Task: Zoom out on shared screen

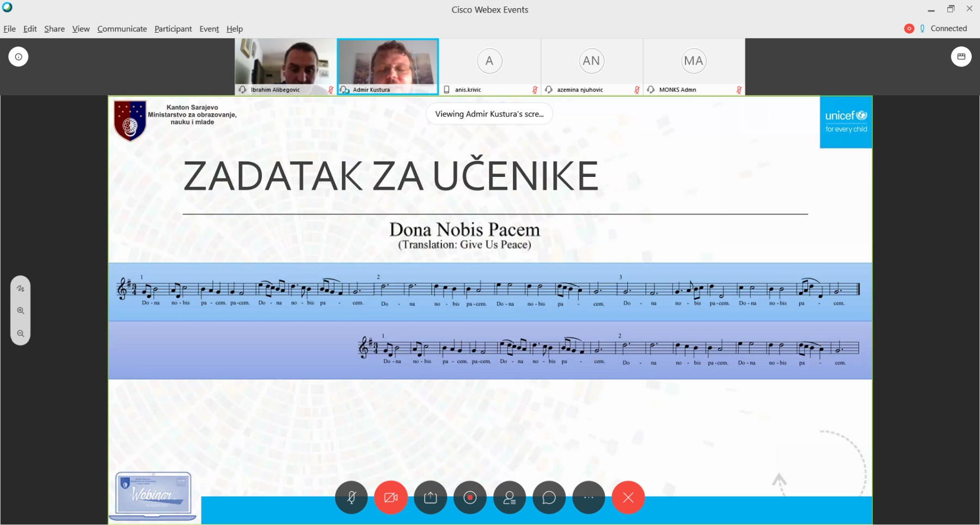Action: point(21,333)
